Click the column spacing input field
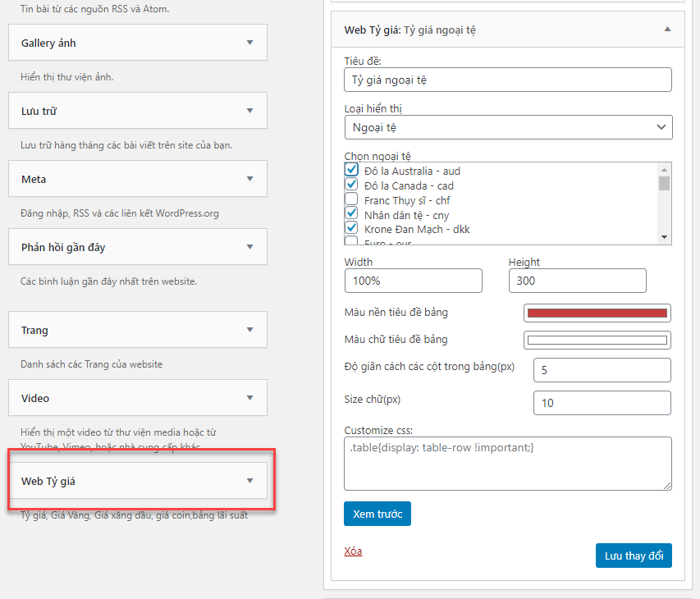Screen dimensions: 700x599 click(x=602, y=370)
